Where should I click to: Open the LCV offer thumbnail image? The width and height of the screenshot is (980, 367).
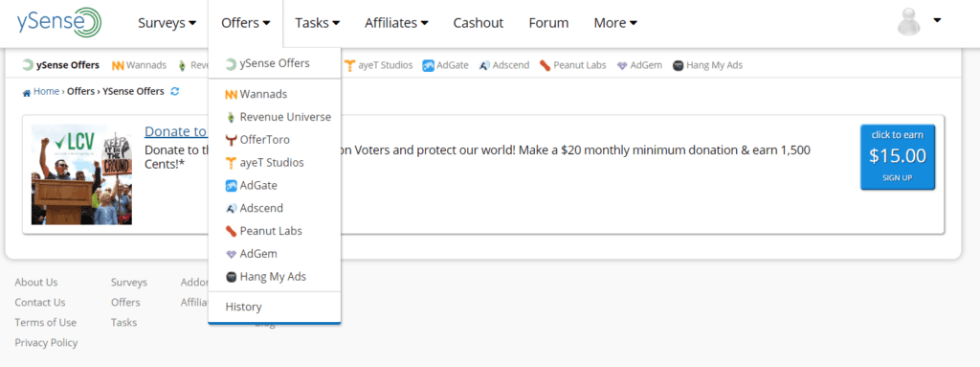click(x=82, y=174)
